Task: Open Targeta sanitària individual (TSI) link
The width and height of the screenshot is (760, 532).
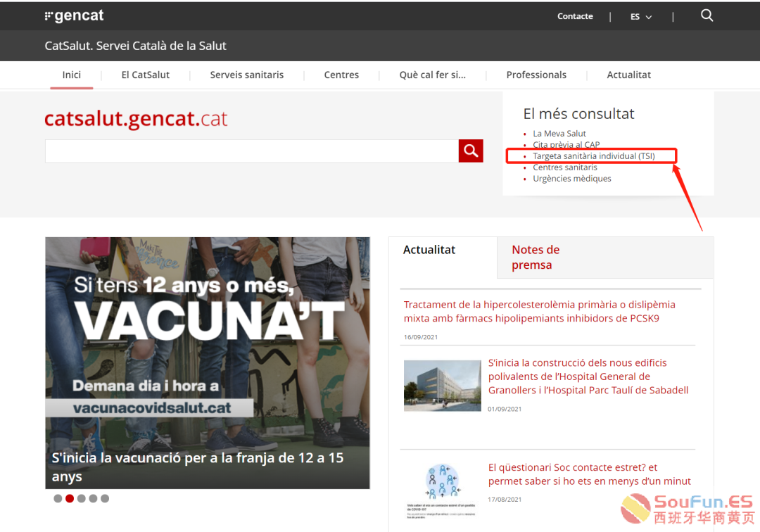Action: 594,156
